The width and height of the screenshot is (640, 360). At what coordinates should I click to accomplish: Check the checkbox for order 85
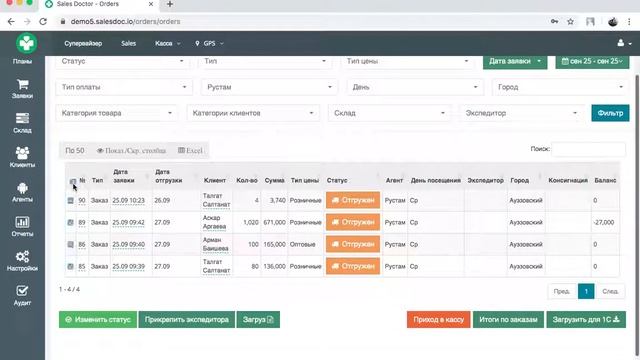(71, 267)
